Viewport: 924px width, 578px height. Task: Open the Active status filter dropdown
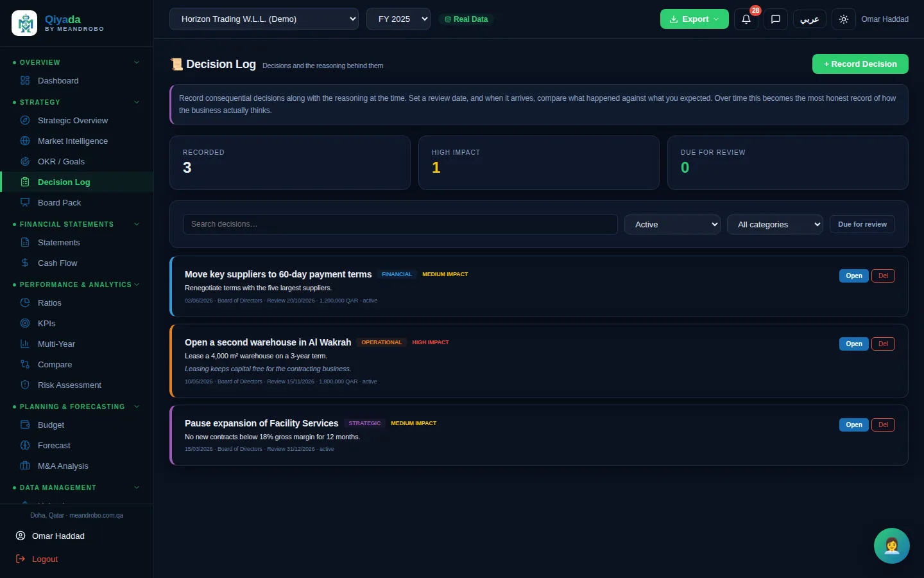(x=672, y=224)
